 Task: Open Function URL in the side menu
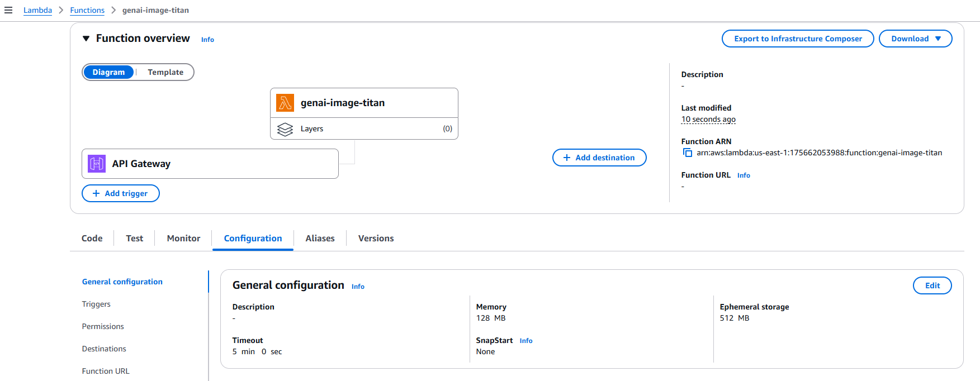(106, 371)
